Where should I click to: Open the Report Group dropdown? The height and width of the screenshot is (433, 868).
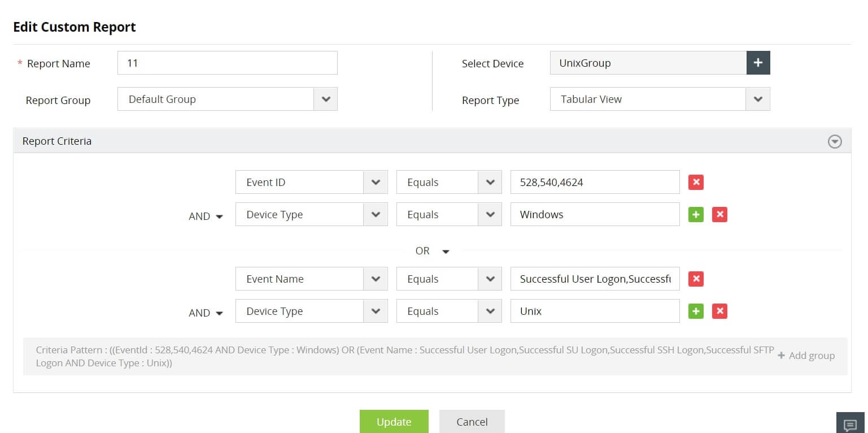point(325,99)
